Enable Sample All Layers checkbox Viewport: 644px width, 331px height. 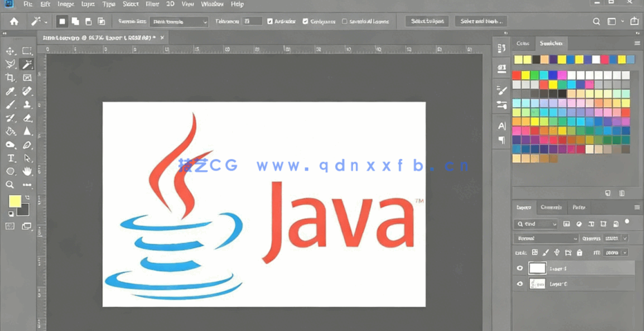pyautogui.click(x=345, y=21)
